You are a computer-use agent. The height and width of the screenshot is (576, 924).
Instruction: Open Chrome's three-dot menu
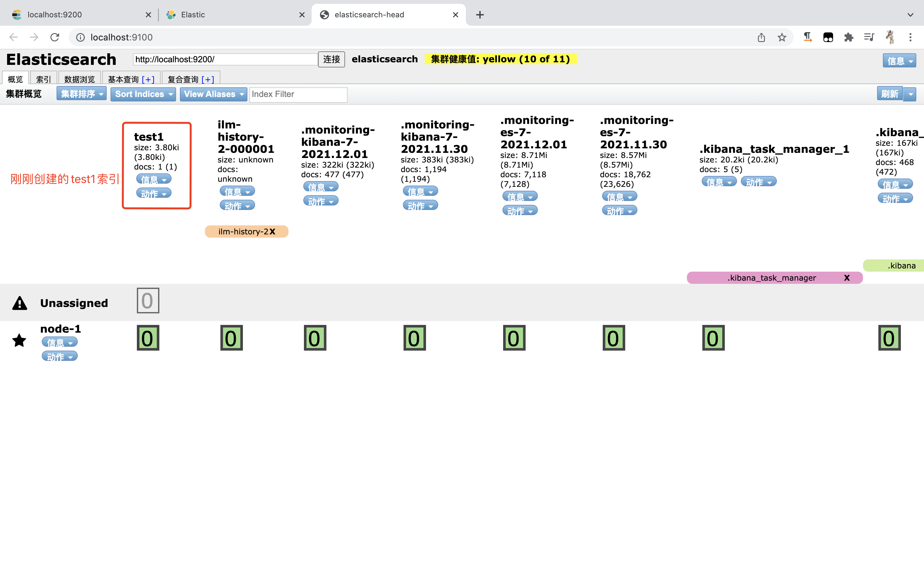[x=910, y=37]
